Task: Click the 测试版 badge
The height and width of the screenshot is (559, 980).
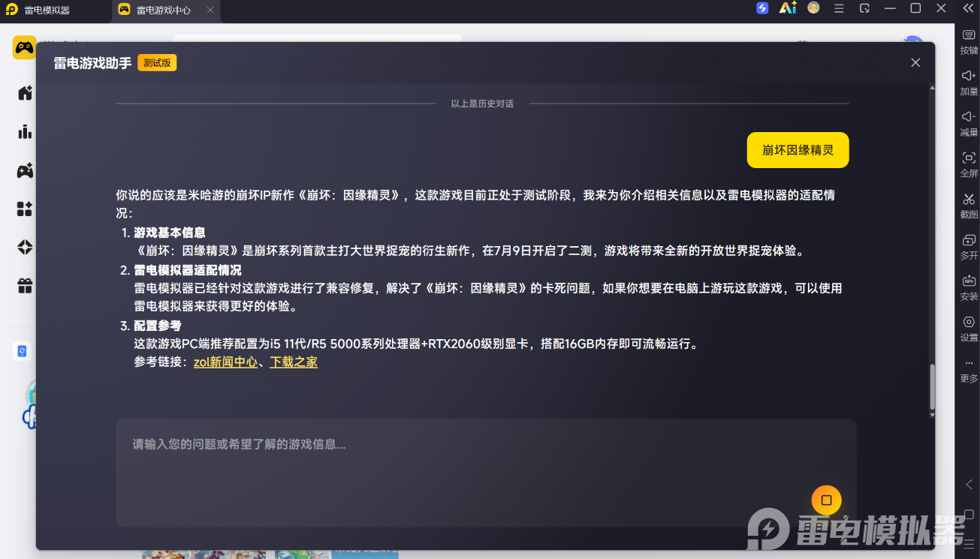Action: click(157, 63)
